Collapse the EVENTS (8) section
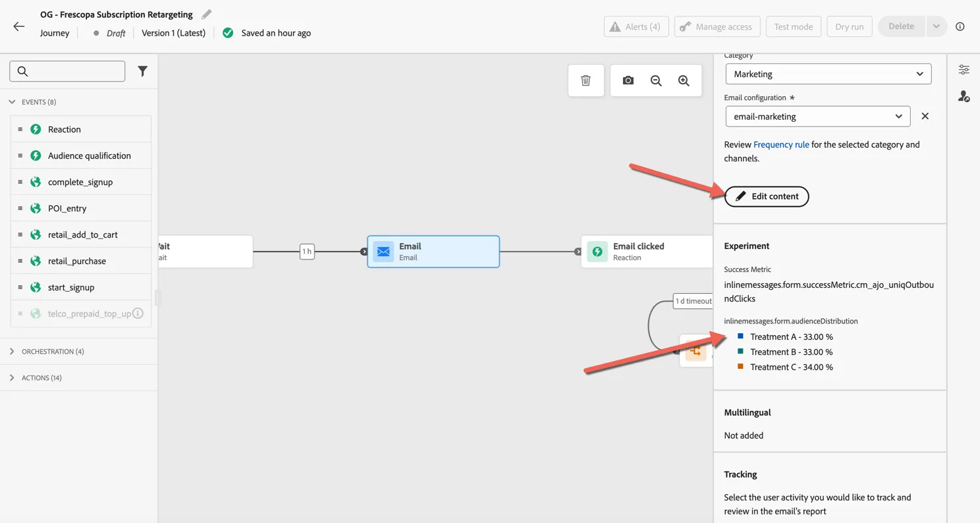 (12, 102)
